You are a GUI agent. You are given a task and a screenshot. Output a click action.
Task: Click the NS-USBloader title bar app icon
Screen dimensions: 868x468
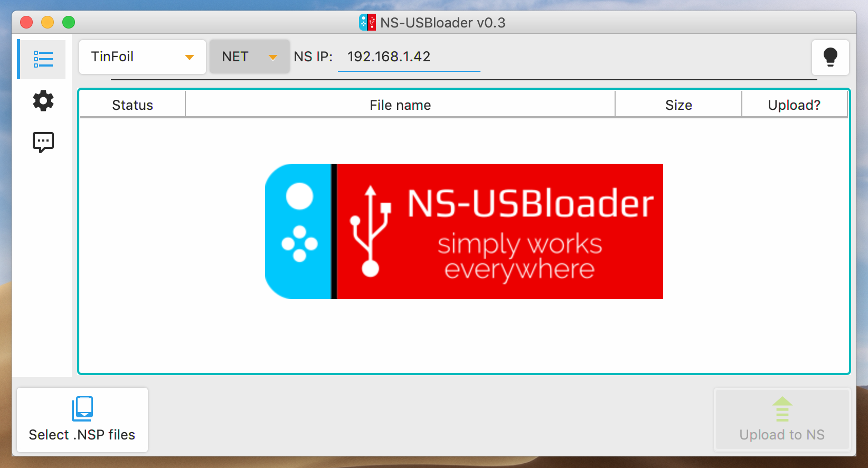367,22
